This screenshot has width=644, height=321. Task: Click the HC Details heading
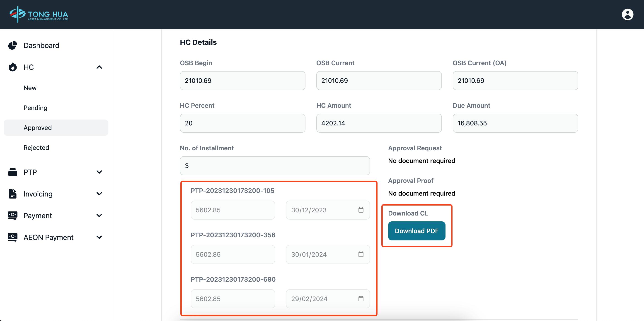(x=198, y=42)
